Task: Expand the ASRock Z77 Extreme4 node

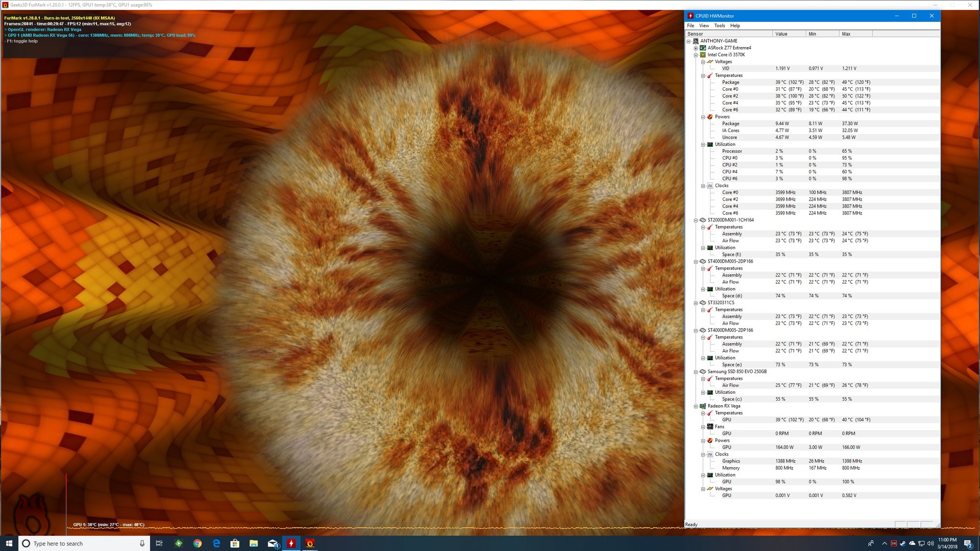Action: pos(696,48)
